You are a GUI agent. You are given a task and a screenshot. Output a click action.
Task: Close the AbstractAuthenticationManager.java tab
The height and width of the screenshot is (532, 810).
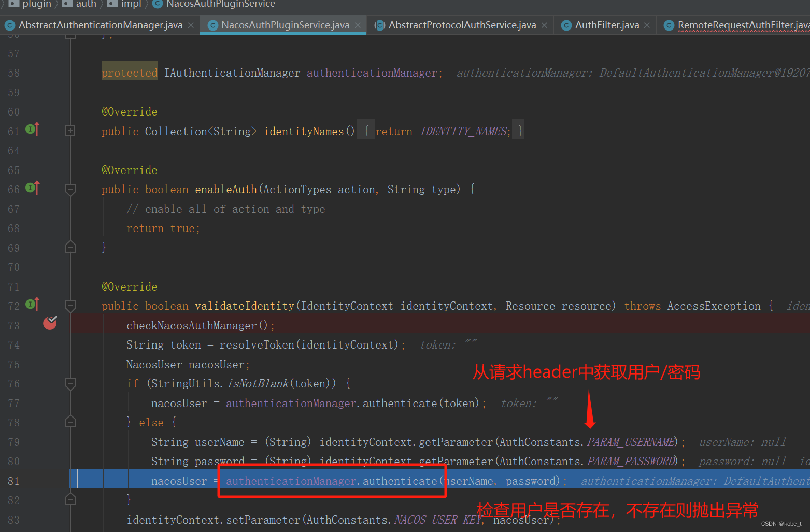click(191, 25)
